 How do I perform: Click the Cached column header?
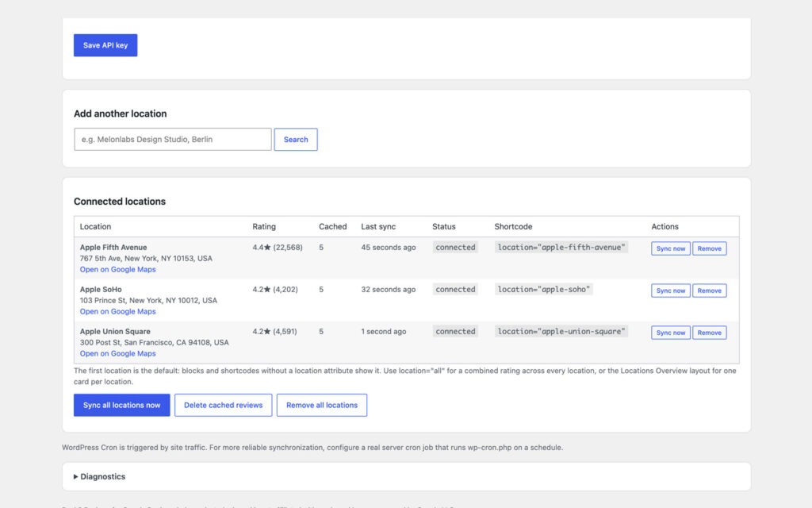tap(333, 226)
